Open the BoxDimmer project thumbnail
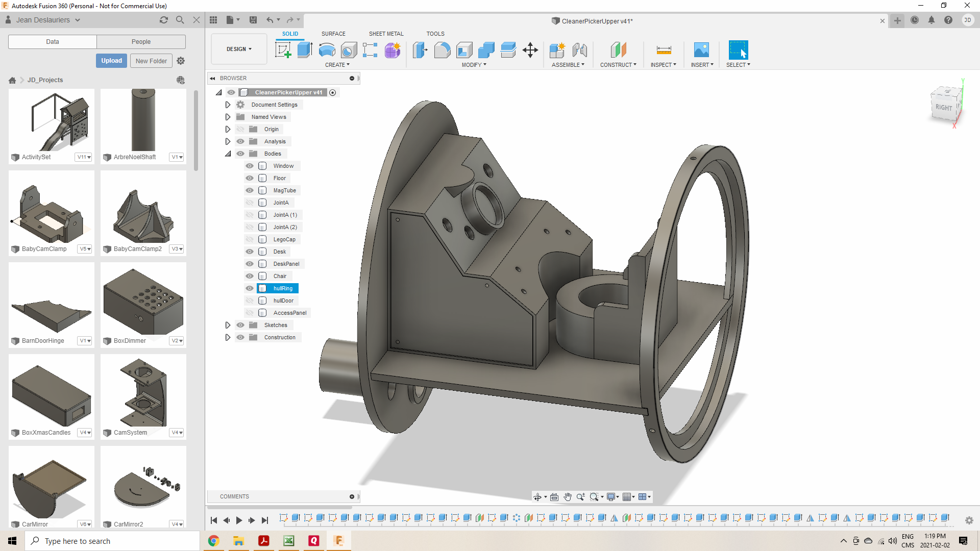 (x=143, y=300)
